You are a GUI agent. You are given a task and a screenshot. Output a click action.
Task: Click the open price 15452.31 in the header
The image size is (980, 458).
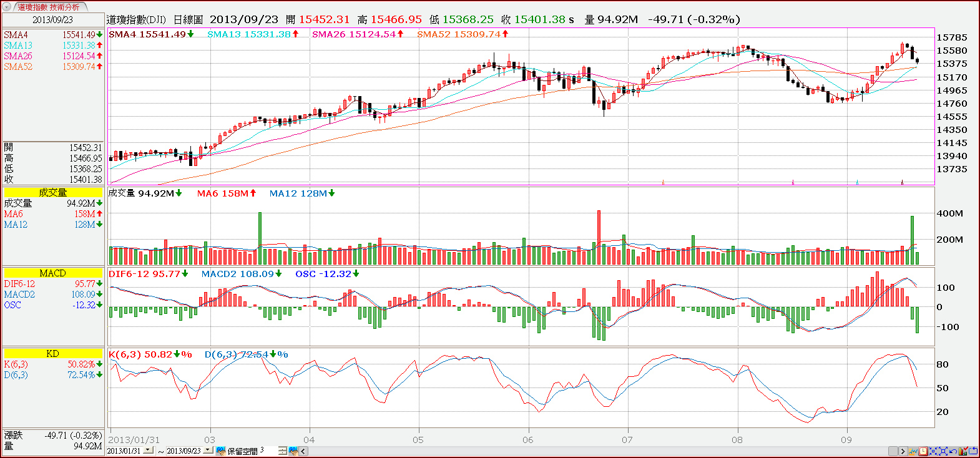tap(325, 19)
